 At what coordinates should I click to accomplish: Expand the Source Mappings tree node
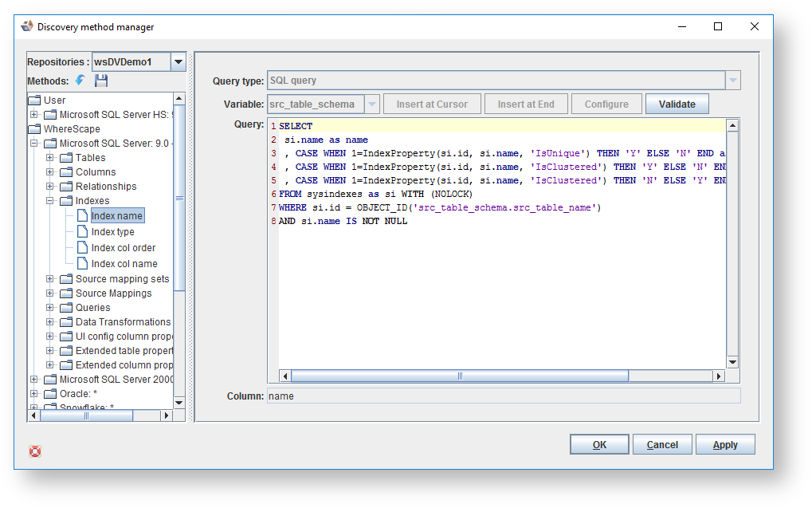(50, 293)
